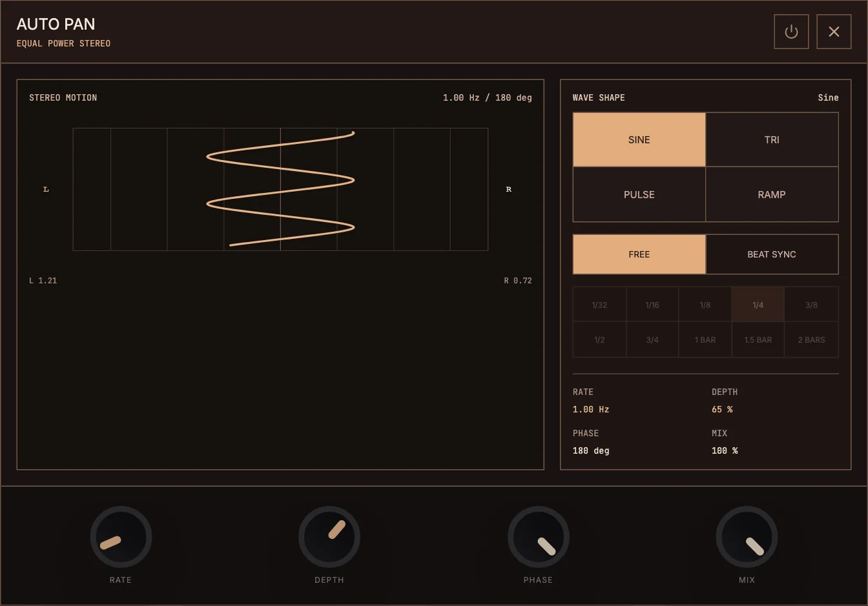Viewport: 868px width, 606px height.
Task: Click the EQUAL POWER STEREO subtitle
Action: pyautogui.click(x=63, y=43)
